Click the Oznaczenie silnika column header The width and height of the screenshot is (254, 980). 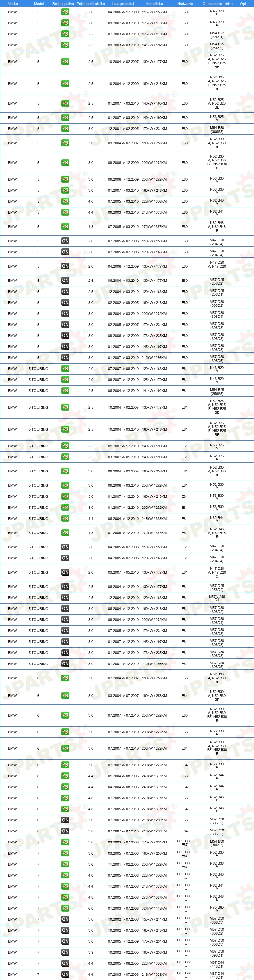[x=217, y=4]
